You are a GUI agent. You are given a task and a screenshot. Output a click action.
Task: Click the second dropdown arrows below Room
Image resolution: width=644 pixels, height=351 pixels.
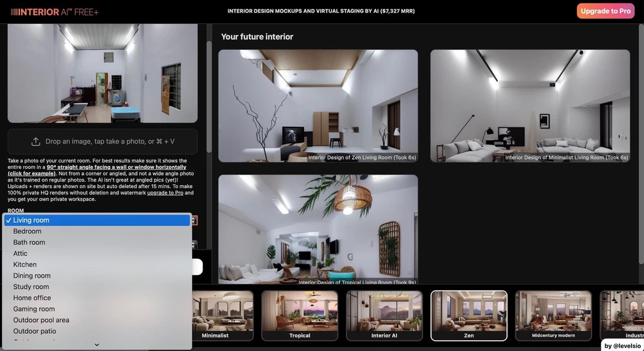coord(194,244)
